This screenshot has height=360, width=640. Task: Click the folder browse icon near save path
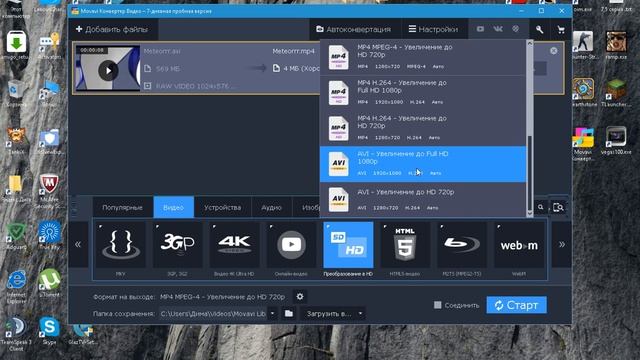tap(289, 313)
